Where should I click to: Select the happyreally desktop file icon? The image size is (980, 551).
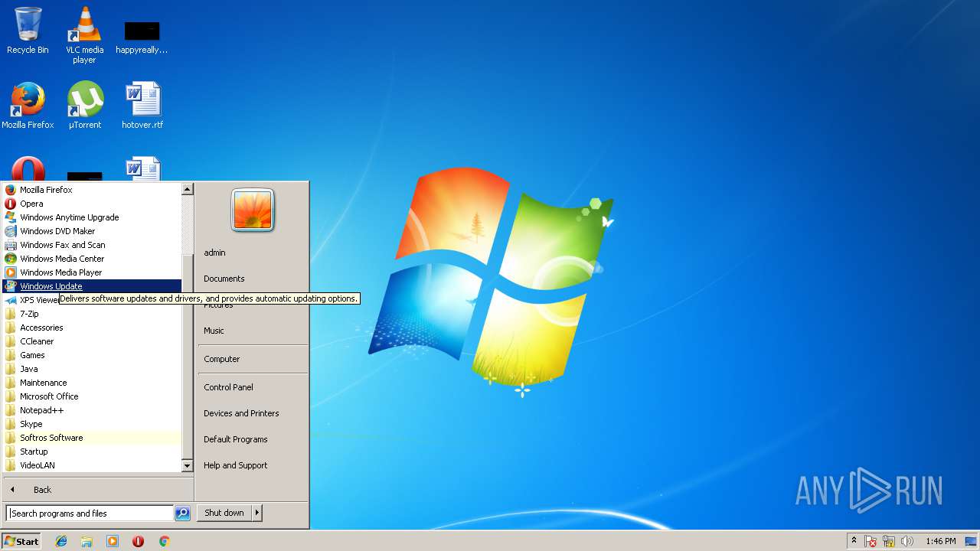[x=142, y=37]
